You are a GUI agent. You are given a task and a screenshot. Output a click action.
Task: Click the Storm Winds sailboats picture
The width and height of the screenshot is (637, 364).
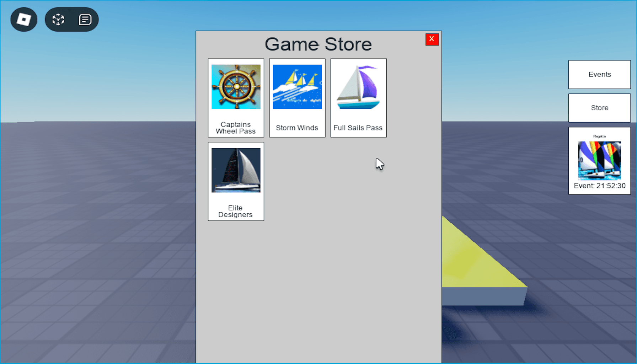[297, 87]
